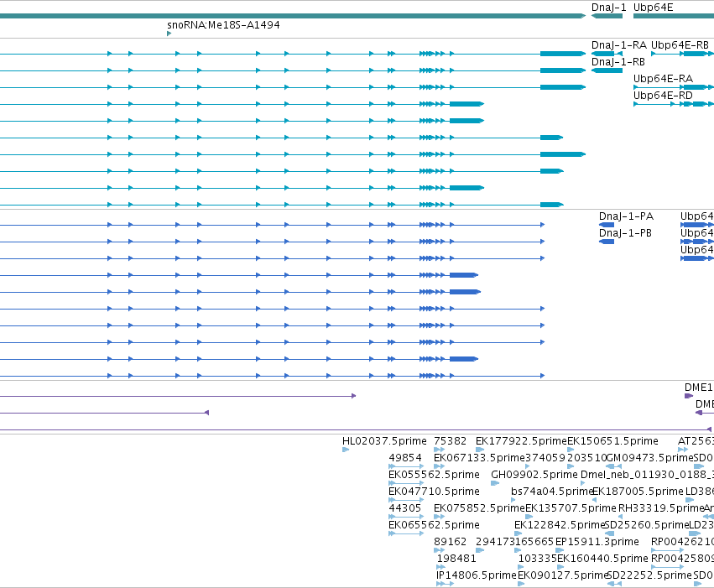
Task: Select EK135707.5prime label
Action: click(571, 508)
